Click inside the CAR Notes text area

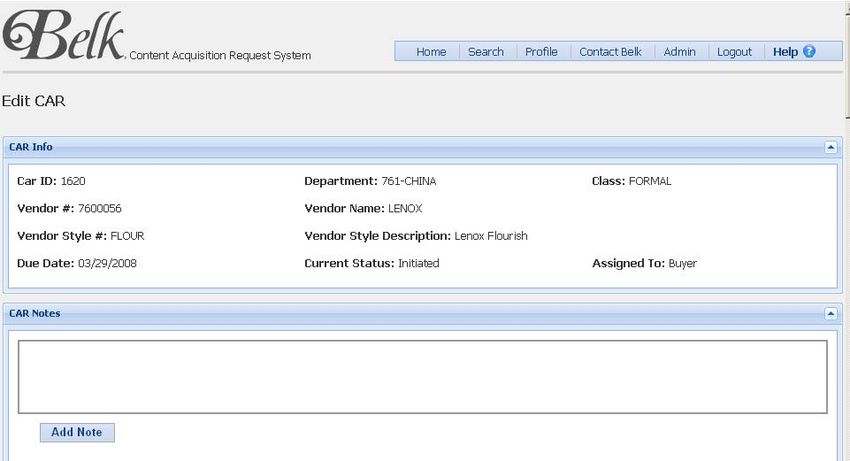(423, 377)
